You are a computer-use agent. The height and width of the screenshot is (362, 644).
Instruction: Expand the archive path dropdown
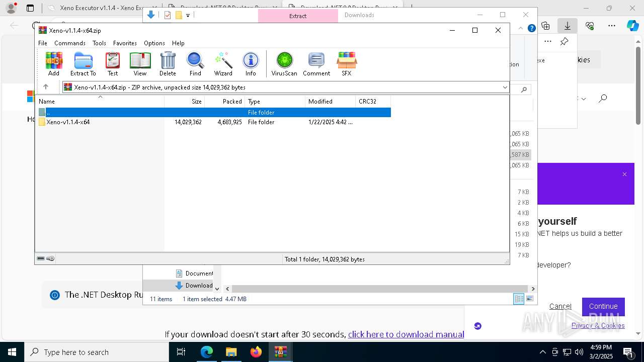pos(505,87)
